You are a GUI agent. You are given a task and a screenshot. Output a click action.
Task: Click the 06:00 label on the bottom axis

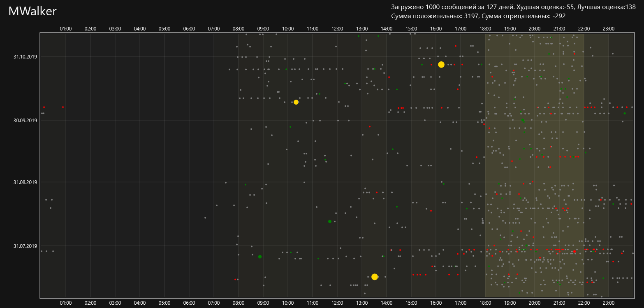point(189,303)
